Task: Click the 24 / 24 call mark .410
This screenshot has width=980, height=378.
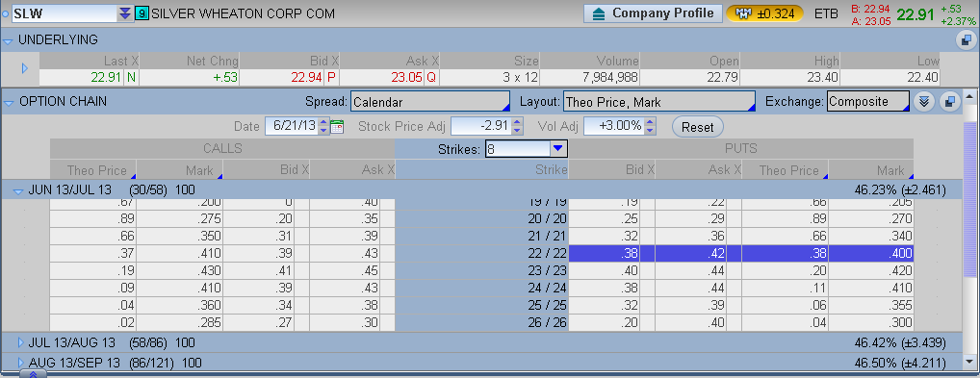Action: click(179, 289)
